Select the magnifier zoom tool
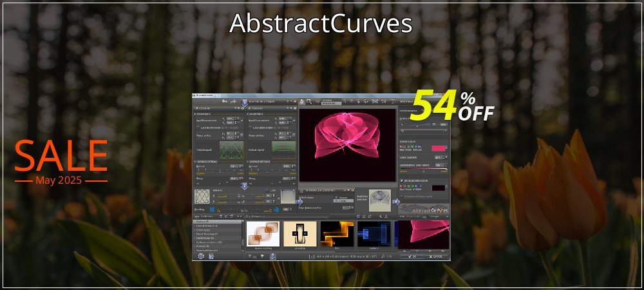644x290 pixels. pyautogui.click(x=309, y=101)
